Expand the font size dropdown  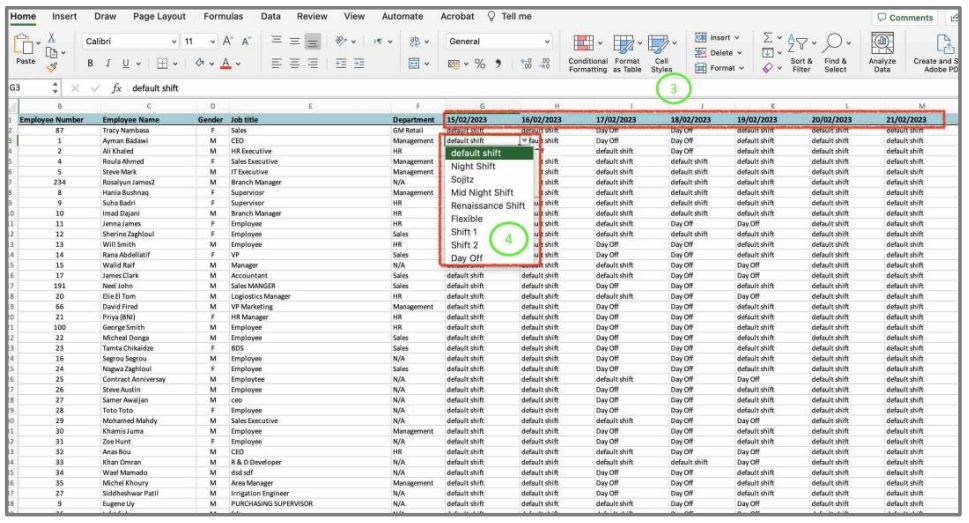click(x=211, y=42)
